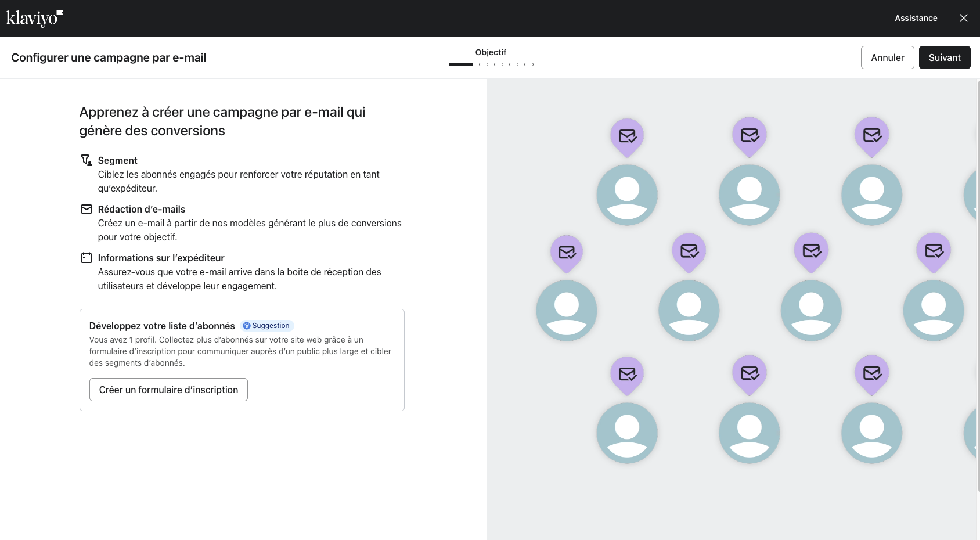Jump to the second progress step

(484, 64)
